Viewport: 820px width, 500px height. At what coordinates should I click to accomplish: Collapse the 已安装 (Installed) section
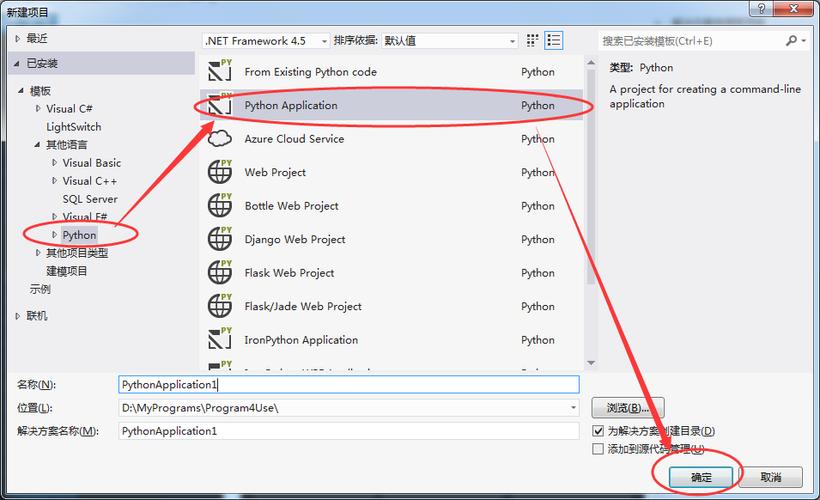pyautogui.click(x=17, y=64)
